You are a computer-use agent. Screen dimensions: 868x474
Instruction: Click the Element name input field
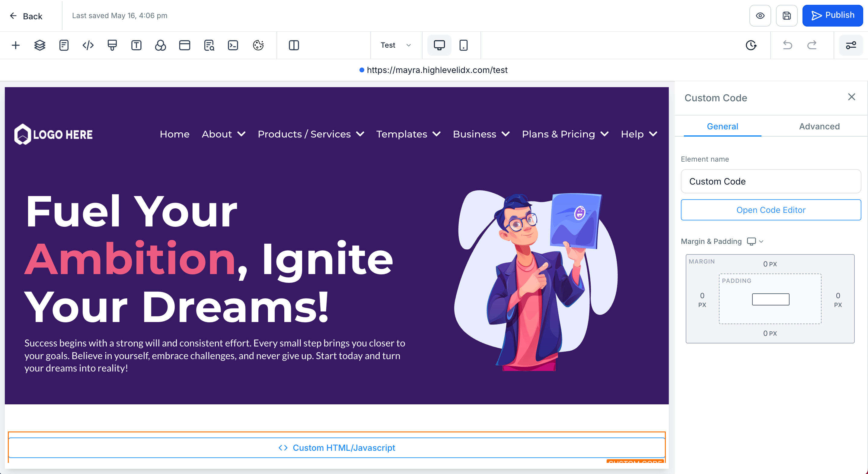771,181
